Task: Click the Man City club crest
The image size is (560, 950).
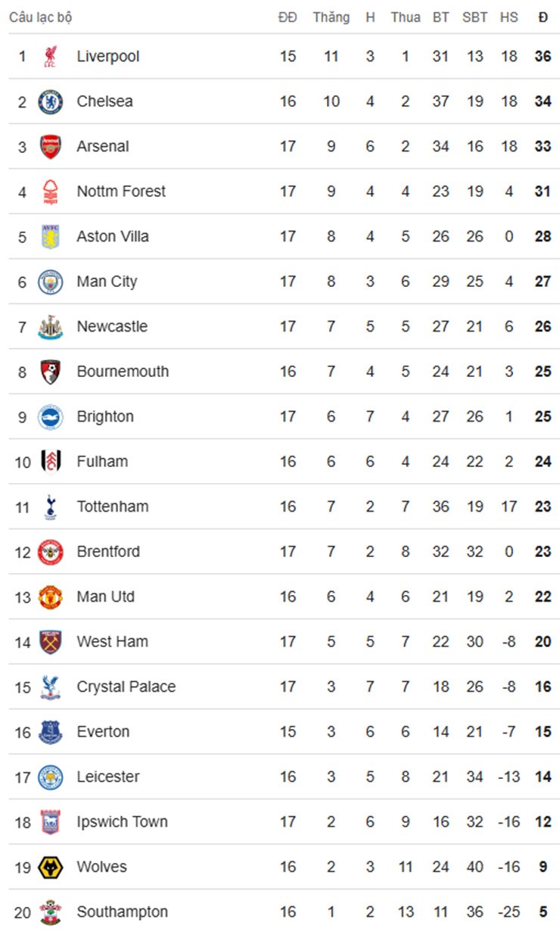Action: pyautogui.click(x=51, y=282)
